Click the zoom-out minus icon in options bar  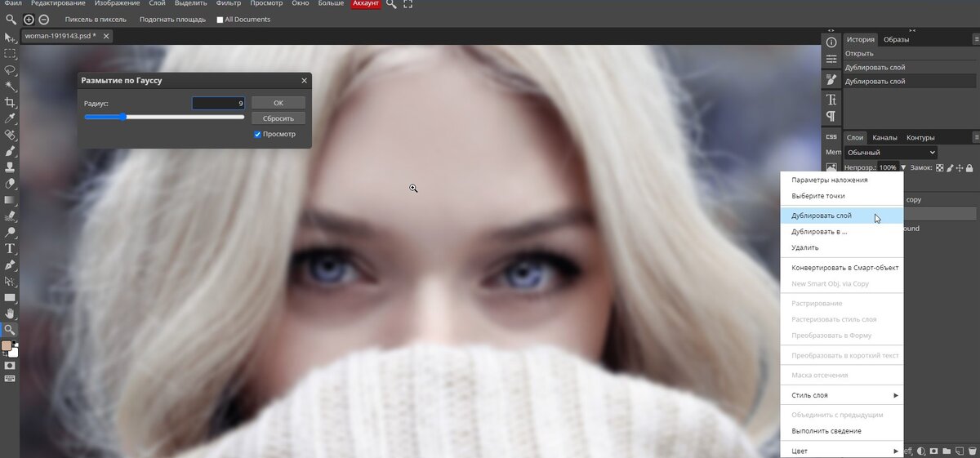43,19
